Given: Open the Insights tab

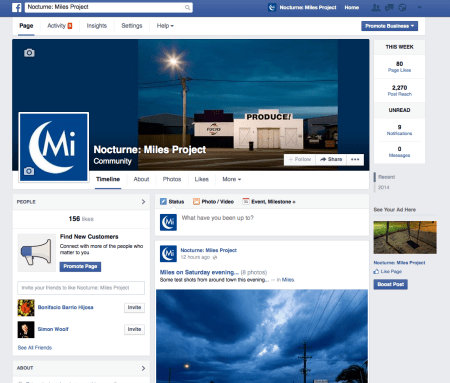Looking at the screenshot, I should point(97,26).
